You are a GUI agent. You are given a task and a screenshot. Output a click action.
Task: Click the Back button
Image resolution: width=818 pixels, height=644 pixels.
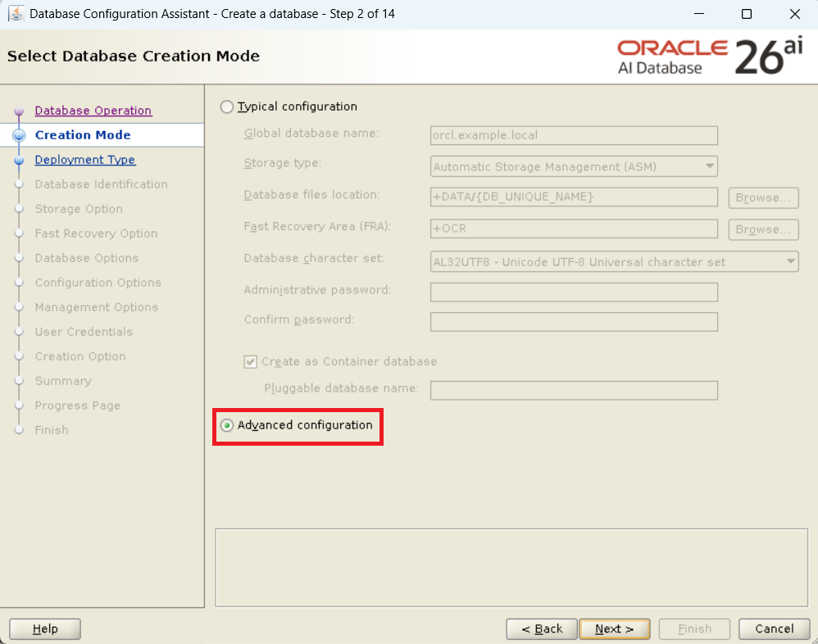pyautogui.click(x=541, y=629)
